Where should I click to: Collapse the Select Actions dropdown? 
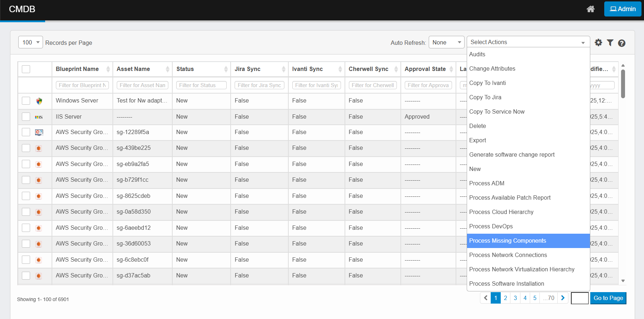(x=528, y=42)
